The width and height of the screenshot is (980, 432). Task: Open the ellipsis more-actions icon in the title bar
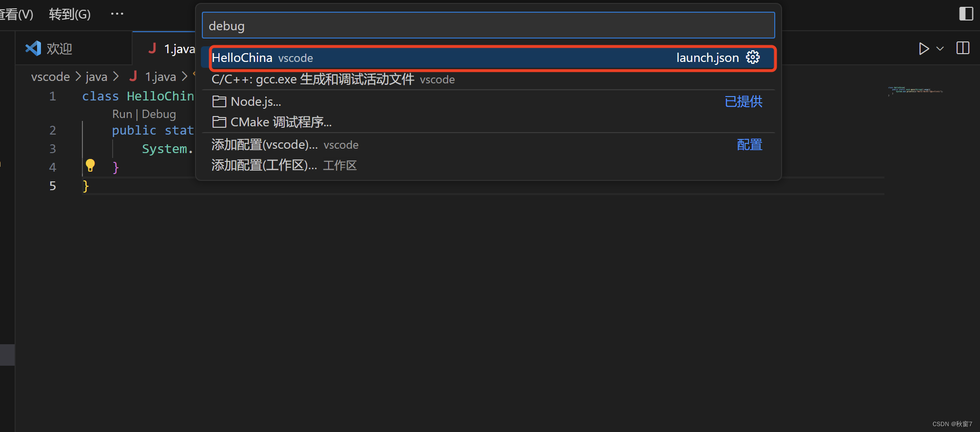117,13
